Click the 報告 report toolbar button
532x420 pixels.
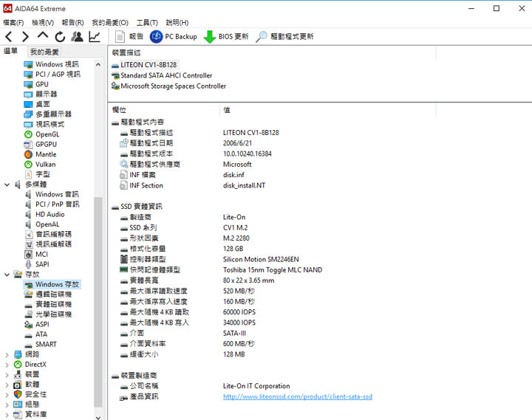pyautogui.click(x=129, y=37)
